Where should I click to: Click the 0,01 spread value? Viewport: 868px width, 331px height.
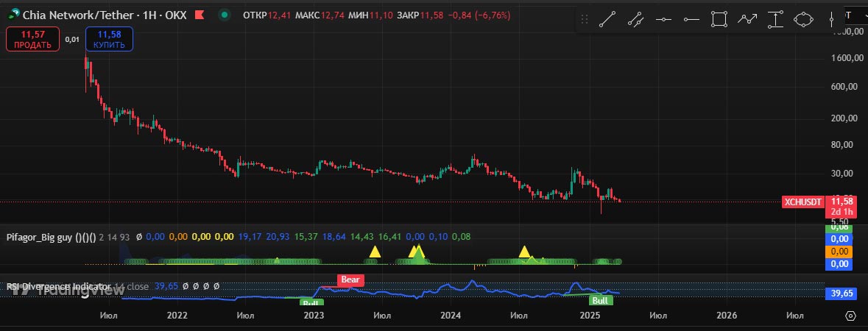tap(72, 39)
